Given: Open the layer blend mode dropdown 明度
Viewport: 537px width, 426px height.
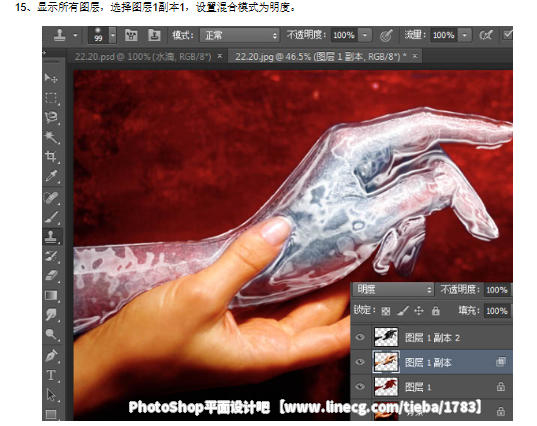Looking at the screenshot, I should tap(394, 290).
